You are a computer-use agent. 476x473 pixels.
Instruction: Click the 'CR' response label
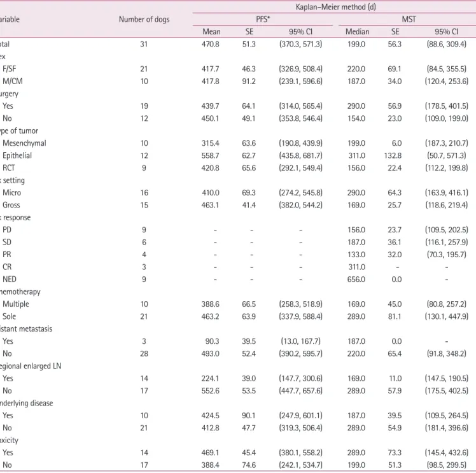[x=7, y=267]
